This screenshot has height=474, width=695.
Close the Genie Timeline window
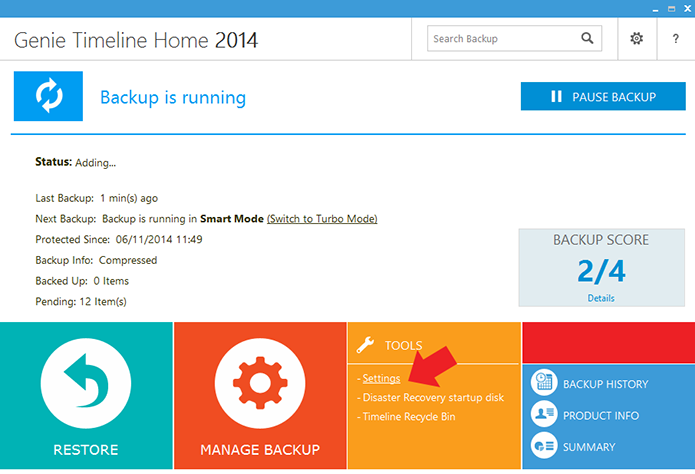click(688, 8)
